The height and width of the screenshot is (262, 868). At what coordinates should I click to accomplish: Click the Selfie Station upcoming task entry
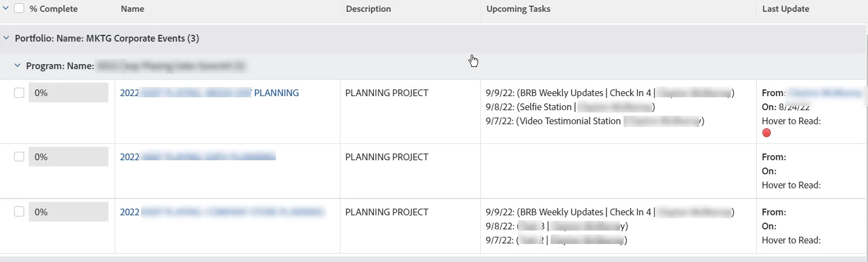[570, 107]
